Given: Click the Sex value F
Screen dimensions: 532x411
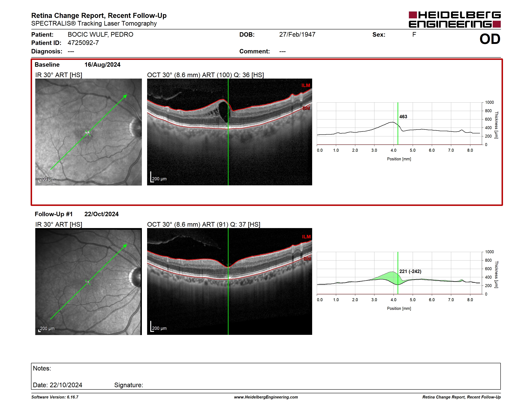Looking at the screenshot, I should pyautogui.click(x=414, y=35).
